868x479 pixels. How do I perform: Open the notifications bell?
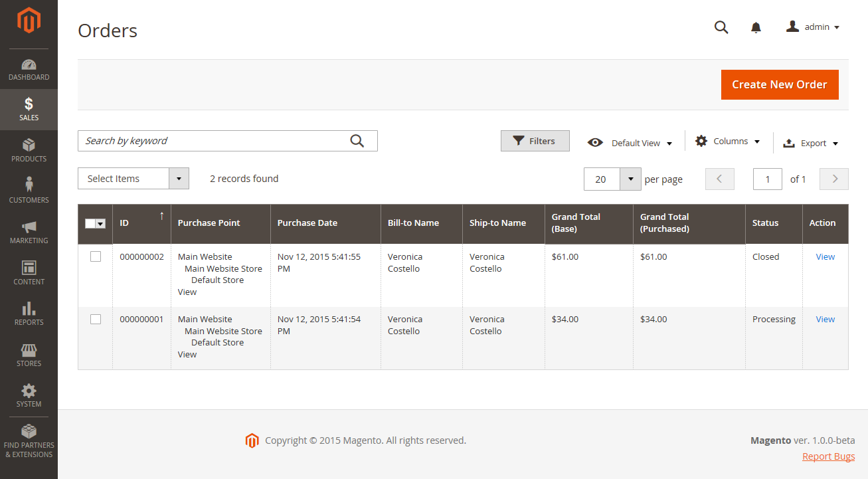(756, 27)
